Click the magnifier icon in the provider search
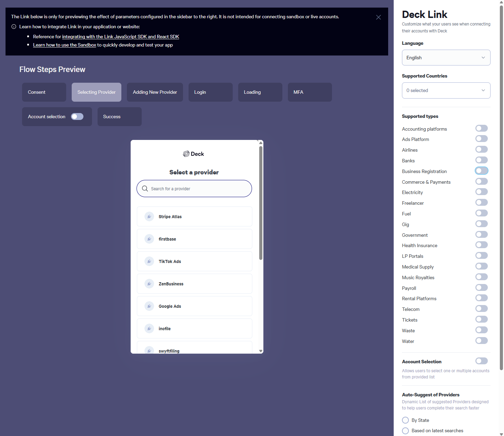Image resolution: width=504 pixels, height=436 pixels. [x=145, y=189]
